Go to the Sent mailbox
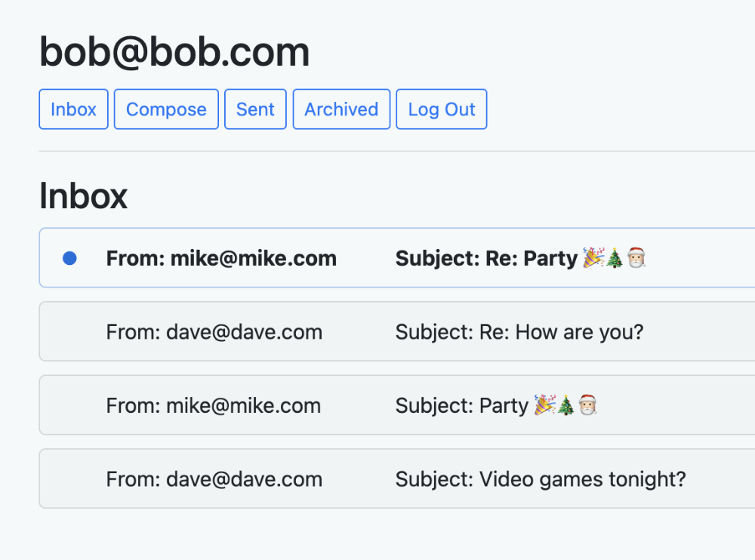The image size is (755, 560). pyautogui.click(x=255, y=109)
